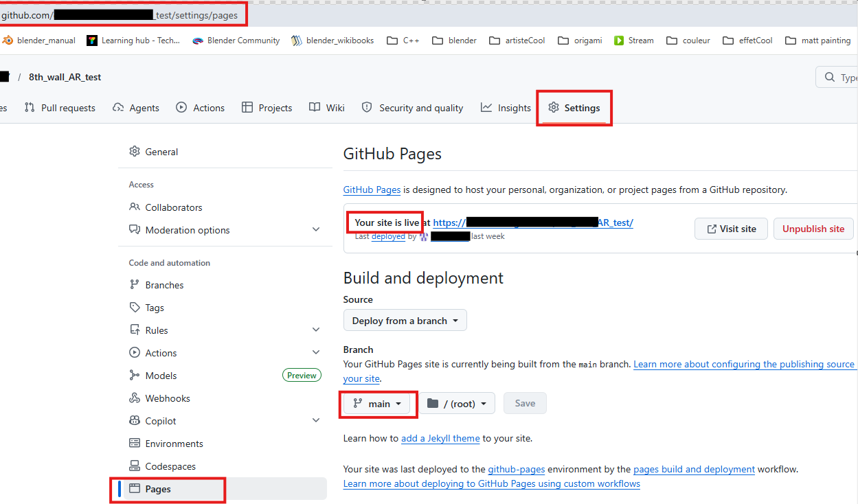Open the artisteCool bookmark folder
This screenshot has height=504, width=858.
(x=517, y=41)
